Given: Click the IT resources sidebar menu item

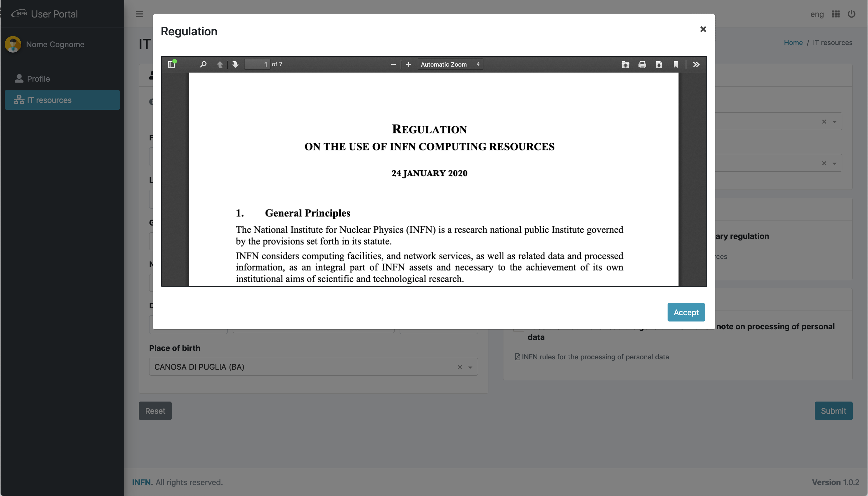Looking at the screenshot, I should pos(62,99).
